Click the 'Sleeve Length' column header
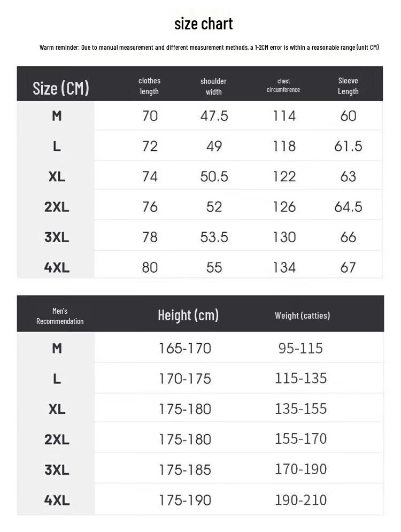Image resolution: width=401 pixels, height=532 pixels. [x=348, y=86]
